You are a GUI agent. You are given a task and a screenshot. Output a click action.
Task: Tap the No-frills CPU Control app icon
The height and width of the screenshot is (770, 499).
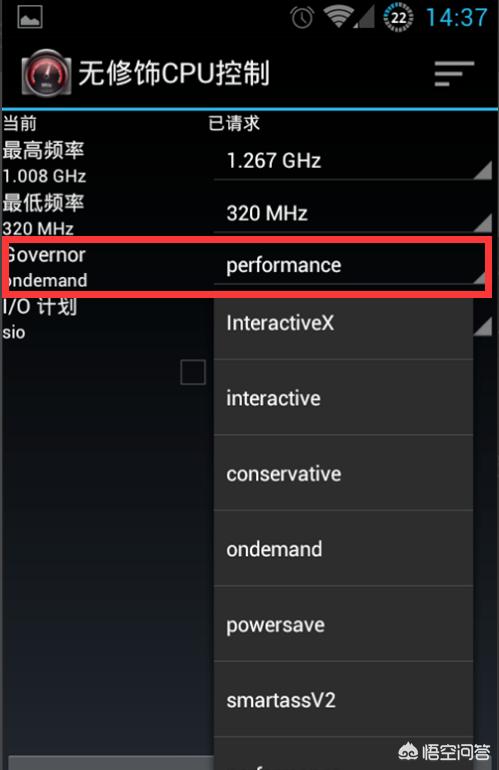(x=47, y=72)
